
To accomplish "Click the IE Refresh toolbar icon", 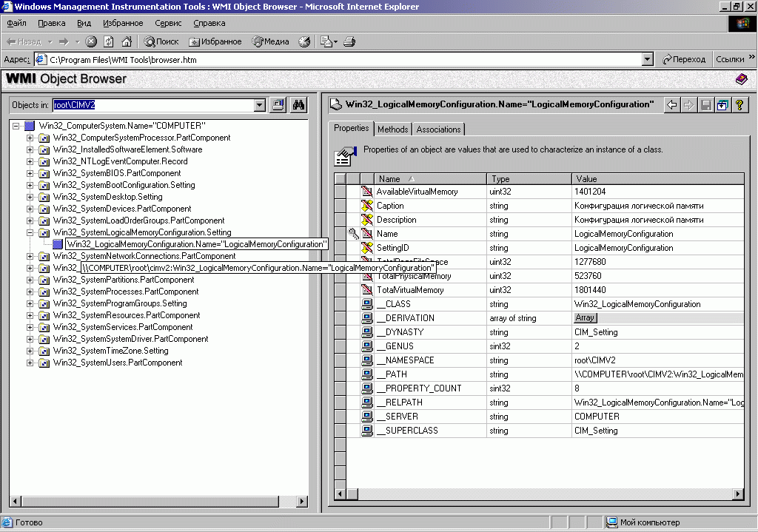I will [x=109, y=41].
